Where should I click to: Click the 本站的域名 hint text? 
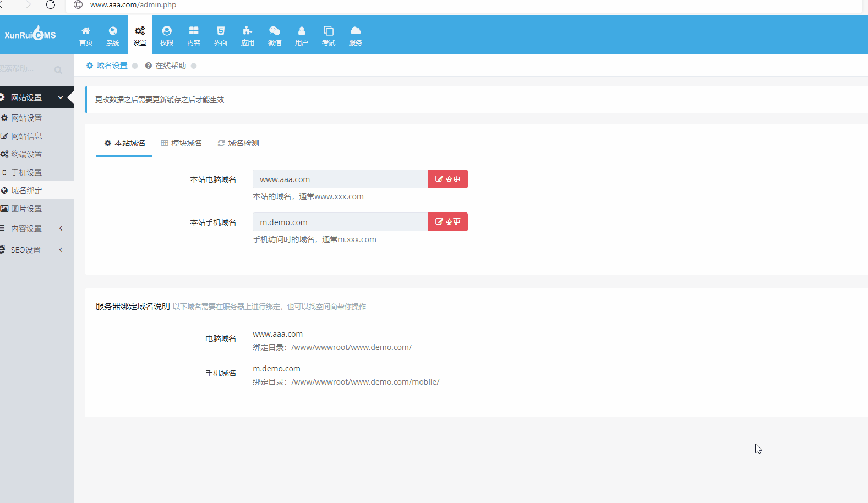pos(308,196)
